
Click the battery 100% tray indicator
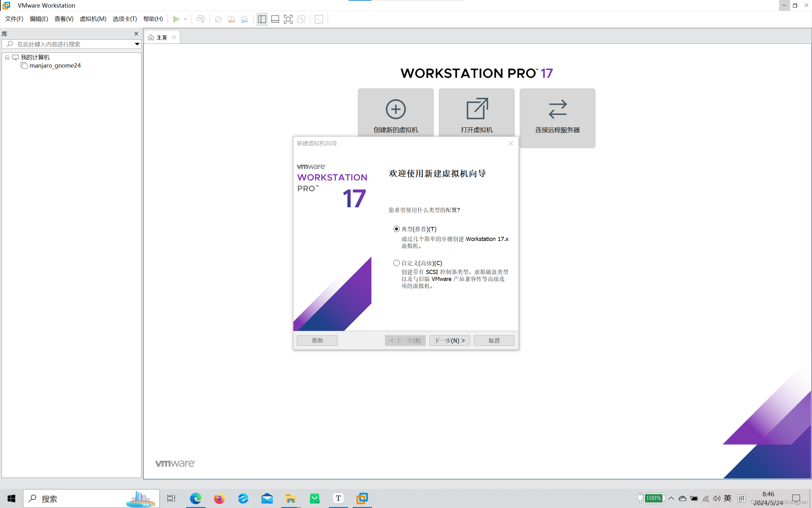point(651,498)
